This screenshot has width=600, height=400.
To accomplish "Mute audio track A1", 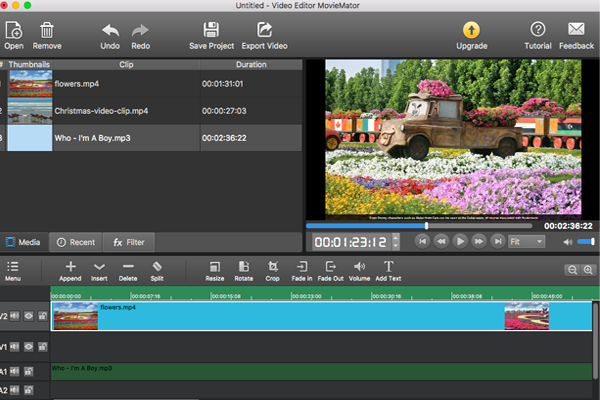I will pyautogui.click(x=15, y=371).
